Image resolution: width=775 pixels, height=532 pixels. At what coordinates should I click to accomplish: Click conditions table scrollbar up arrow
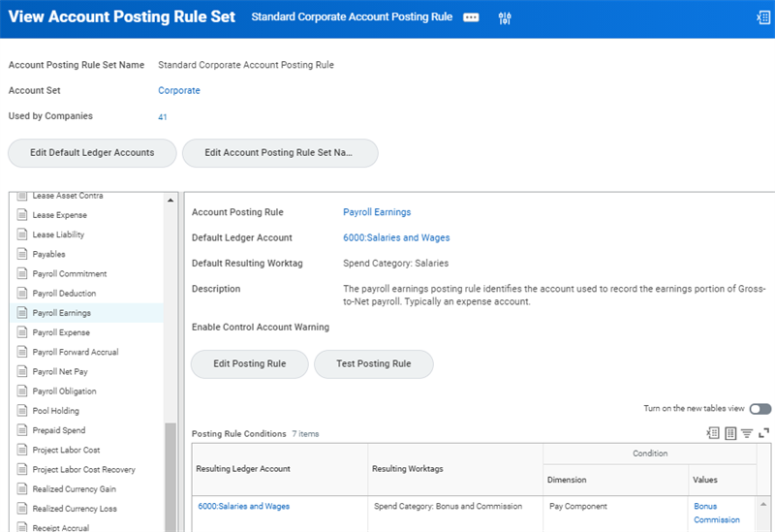click(x=763, y=504)
